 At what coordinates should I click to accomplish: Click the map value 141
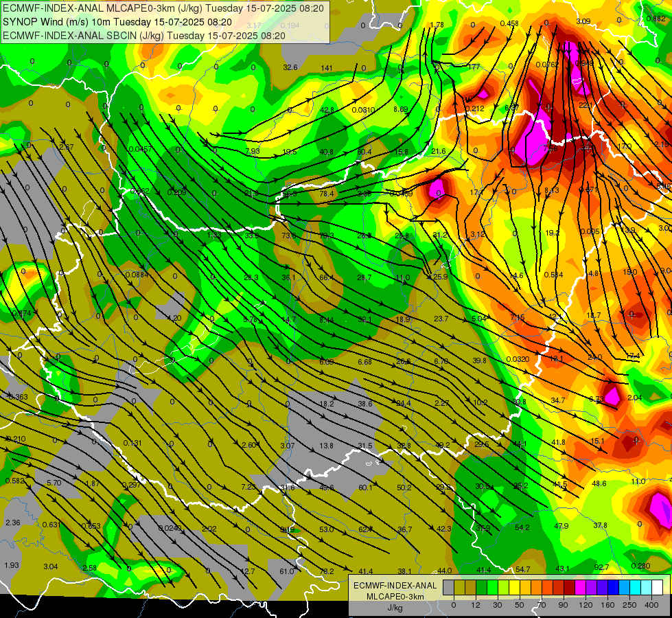(327, 68)
